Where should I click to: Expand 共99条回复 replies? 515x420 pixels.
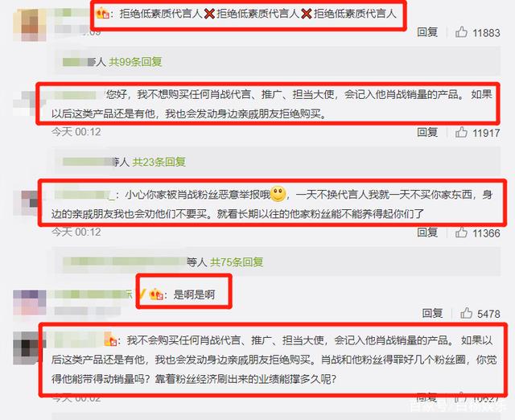(135, 61)
